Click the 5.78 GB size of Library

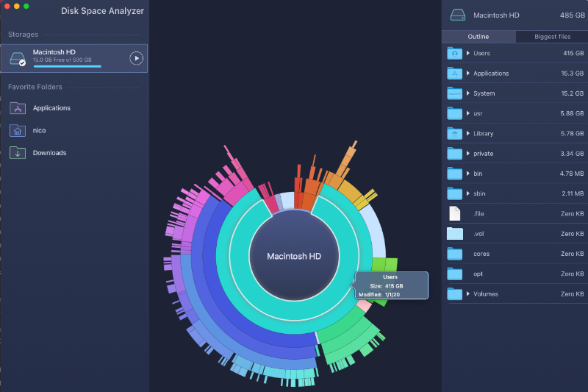point(573,134)
